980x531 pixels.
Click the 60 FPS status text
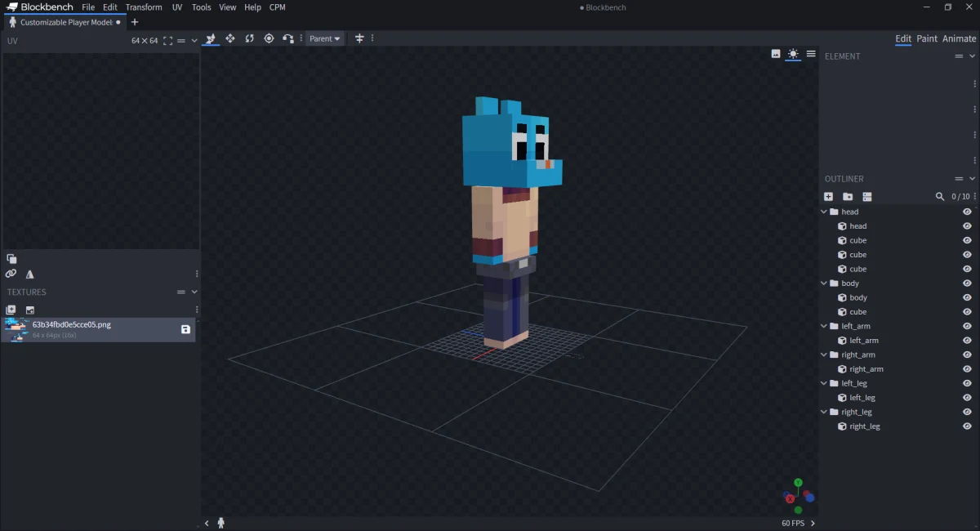(x=793, y=523)
